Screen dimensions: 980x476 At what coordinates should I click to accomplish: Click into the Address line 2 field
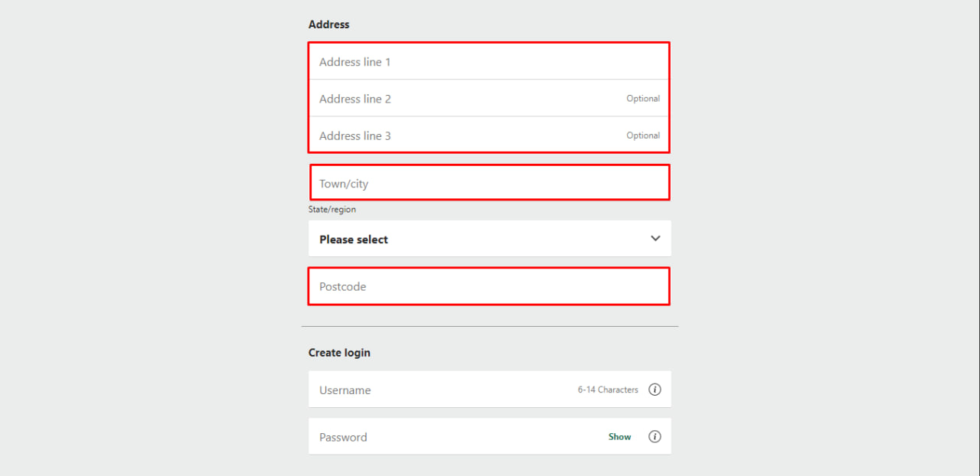[459, 99]
